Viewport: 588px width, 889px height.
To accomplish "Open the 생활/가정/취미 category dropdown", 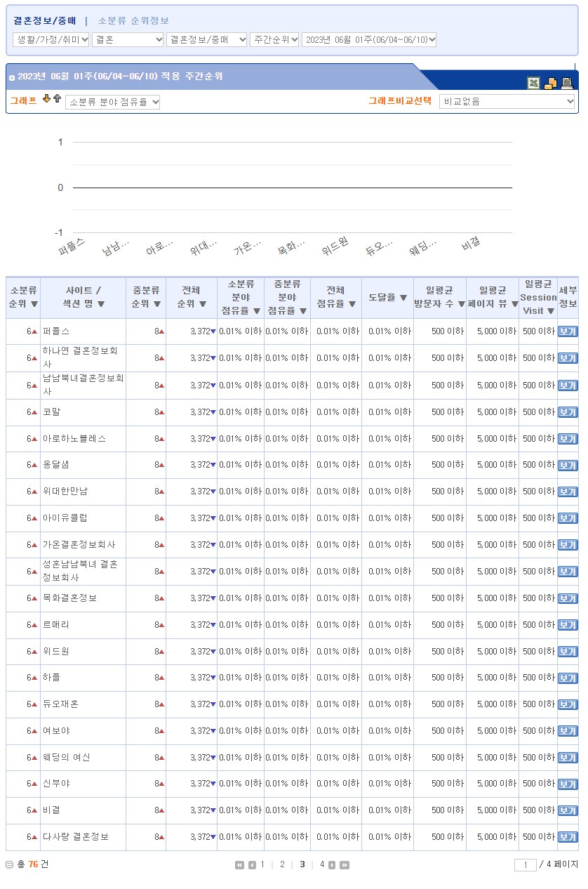I will [x=51, y=39].
